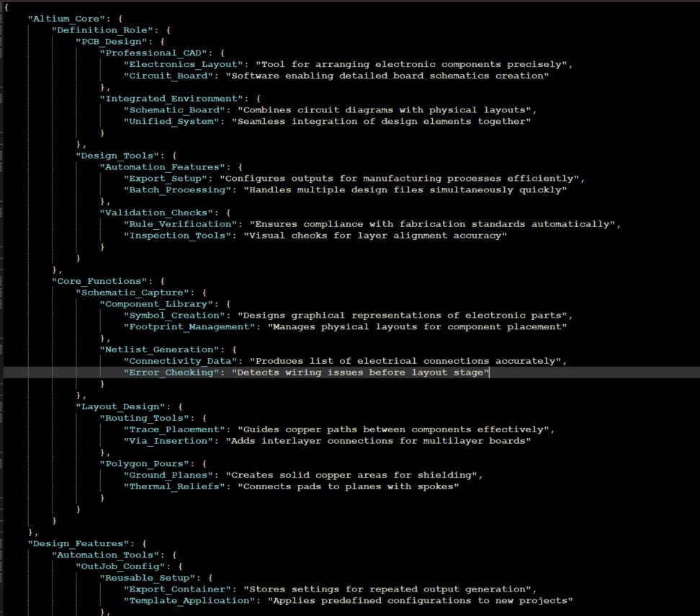Image resolution: width=700 pixels, height=616 pixels.
Task: Select the "Schematic_Capture" key
Action: [x=133, y=293]
